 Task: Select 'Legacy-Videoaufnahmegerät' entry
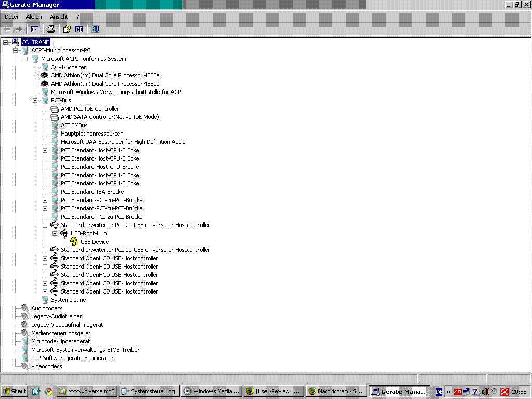pos(67,325)
